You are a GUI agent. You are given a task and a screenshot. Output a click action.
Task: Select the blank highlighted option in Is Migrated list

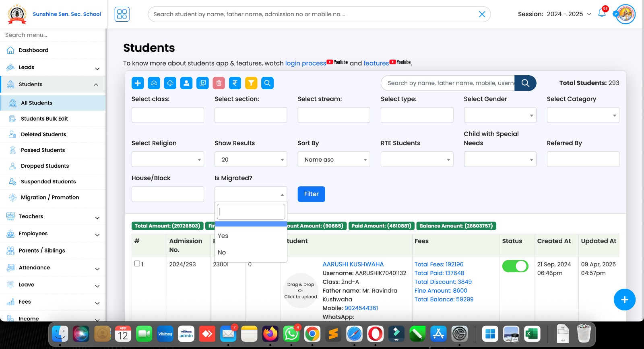[x=251, y=224]
